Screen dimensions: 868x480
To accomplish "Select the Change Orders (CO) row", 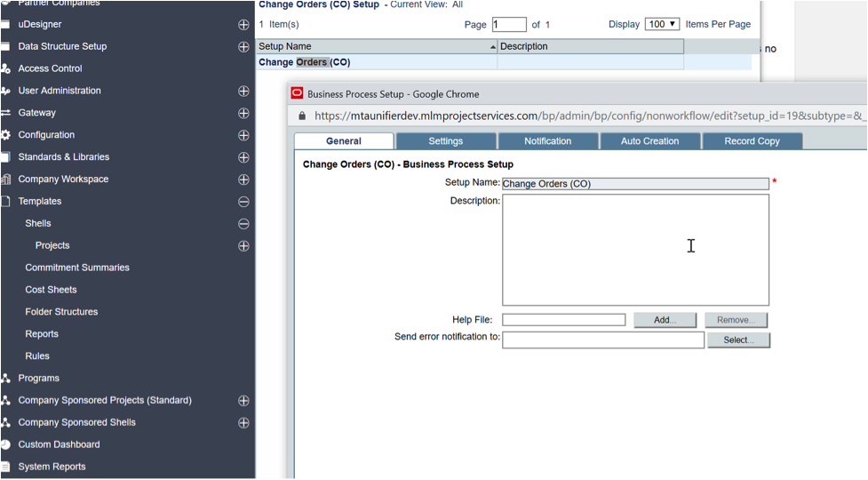I will pos(504,62).
